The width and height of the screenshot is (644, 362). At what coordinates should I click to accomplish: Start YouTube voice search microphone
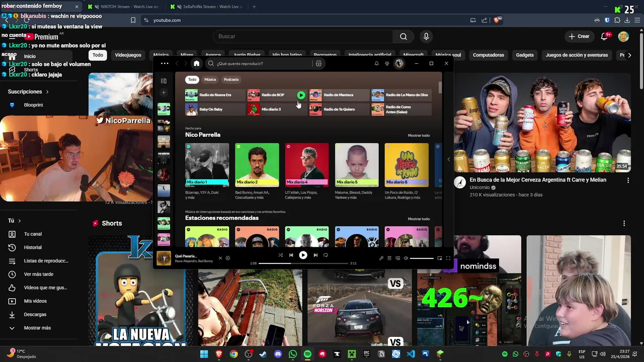(426, 36)
